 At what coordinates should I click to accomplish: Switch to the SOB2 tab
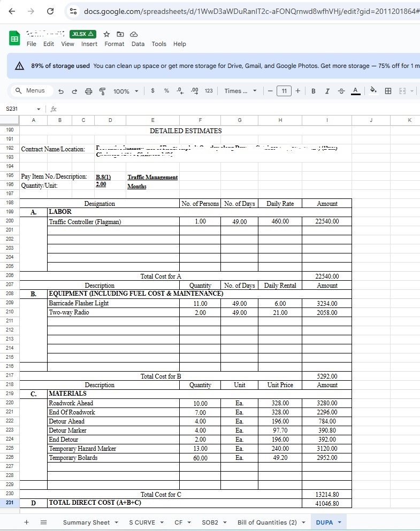210,522
